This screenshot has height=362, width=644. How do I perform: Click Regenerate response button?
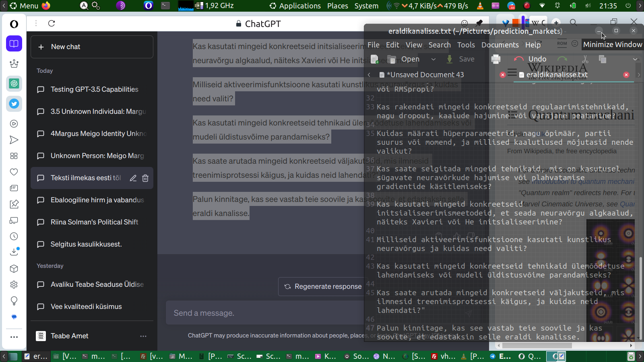[x=323, y=286]
